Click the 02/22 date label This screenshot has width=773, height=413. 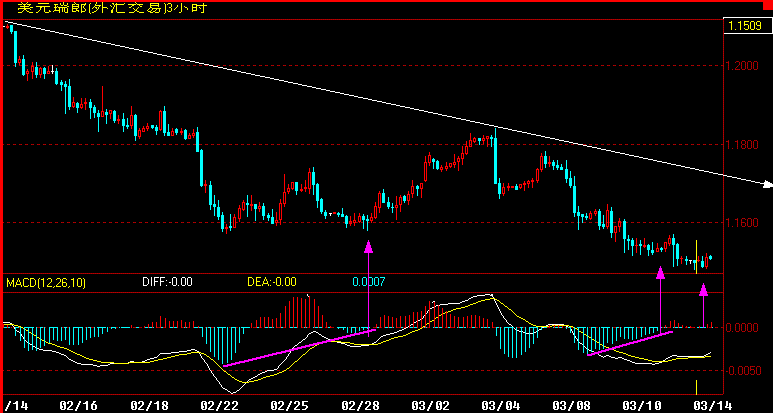click(217, 406)
